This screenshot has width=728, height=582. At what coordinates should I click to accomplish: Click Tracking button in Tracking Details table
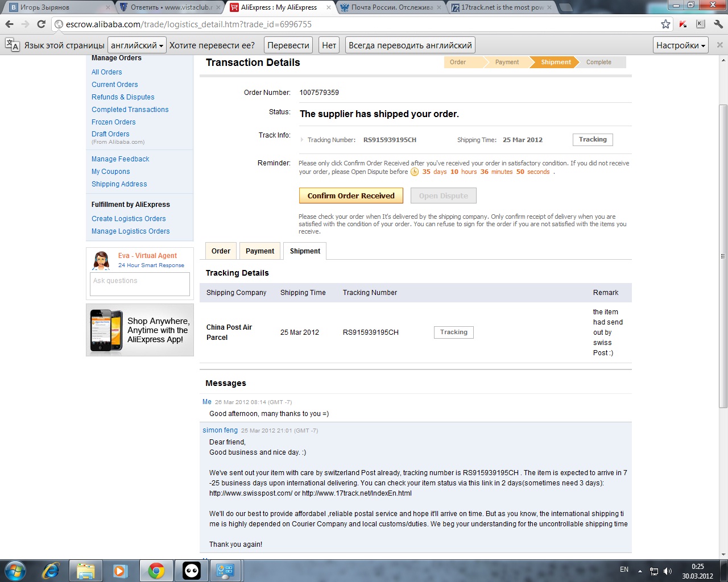point(453,332)
